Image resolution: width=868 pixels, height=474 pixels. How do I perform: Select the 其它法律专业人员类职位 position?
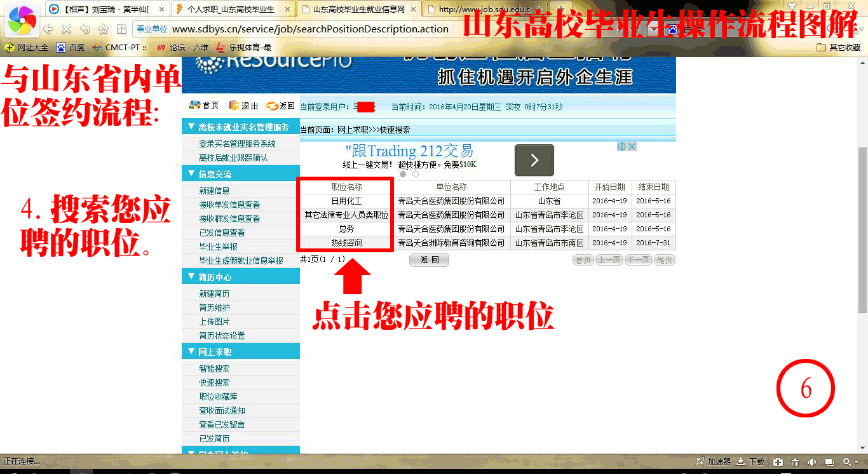pyautogui.click(x=346, y=215)
